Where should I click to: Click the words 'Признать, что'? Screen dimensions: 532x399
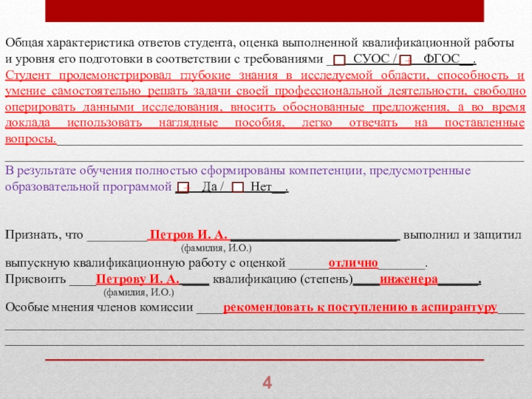point(44,235)
